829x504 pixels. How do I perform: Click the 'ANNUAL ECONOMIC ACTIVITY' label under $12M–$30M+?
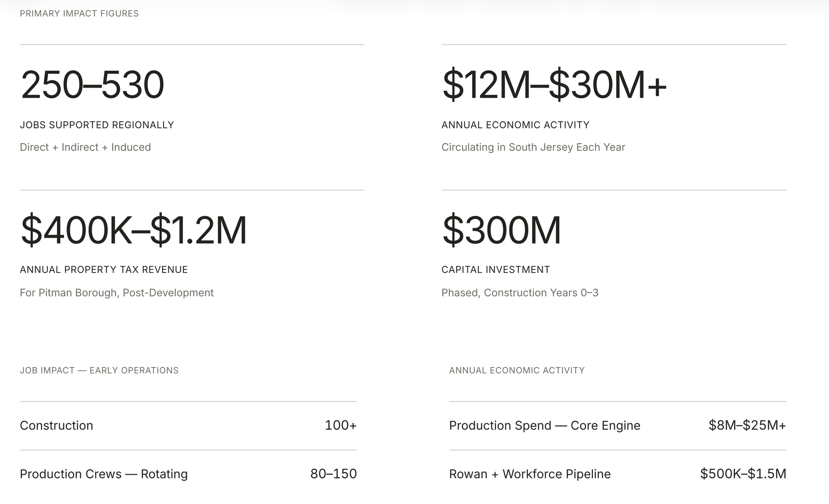pos(515,125)
